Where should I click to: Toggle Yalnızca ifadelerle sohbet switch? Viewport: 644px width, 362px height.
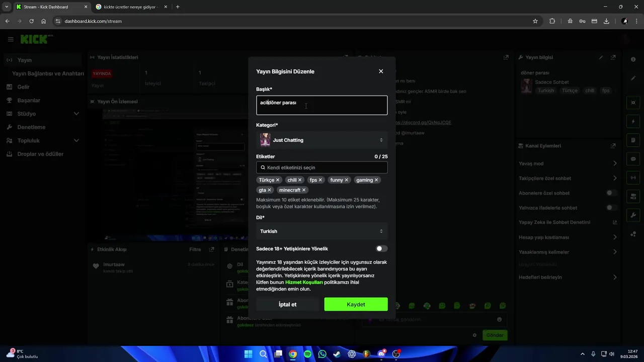[611, 208]
